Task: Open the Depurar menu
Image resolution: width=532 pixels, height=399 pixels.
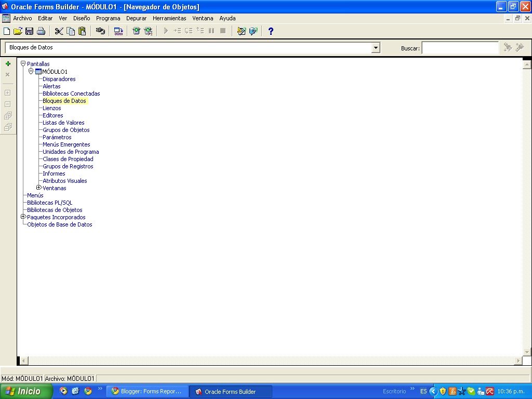Action: (x=137, y=18)
